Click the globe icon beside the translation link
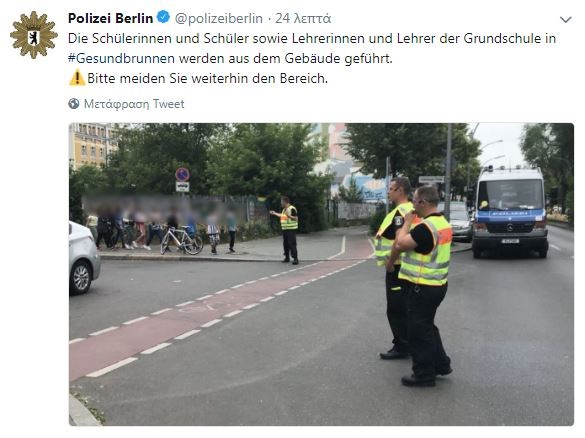 [x=74, y=103]
